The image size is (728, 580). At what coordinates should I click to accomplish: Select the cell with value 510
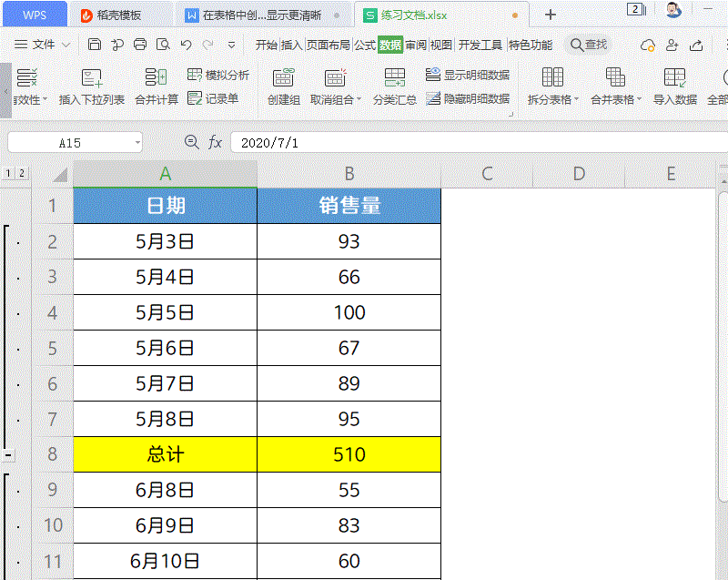[349, 454]
